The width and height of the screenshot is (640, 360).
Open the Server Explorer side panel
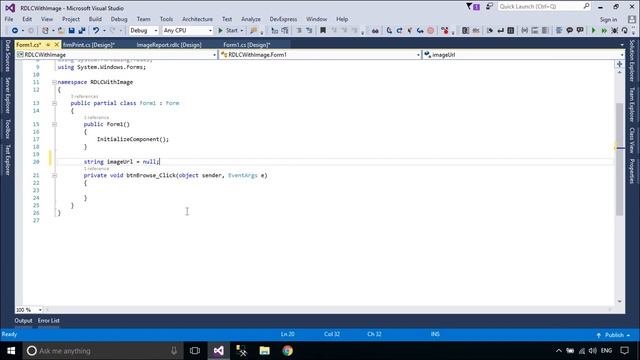(x=7, y=96)
